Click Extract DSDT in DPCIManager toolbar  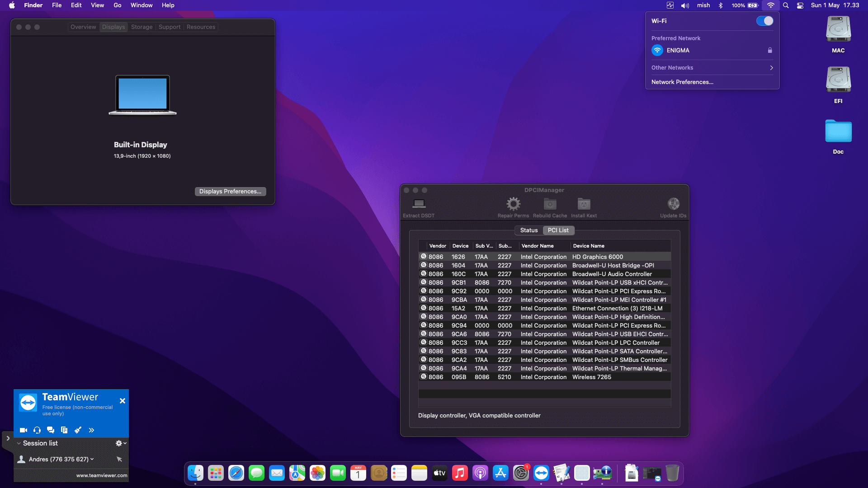[419, 208]
